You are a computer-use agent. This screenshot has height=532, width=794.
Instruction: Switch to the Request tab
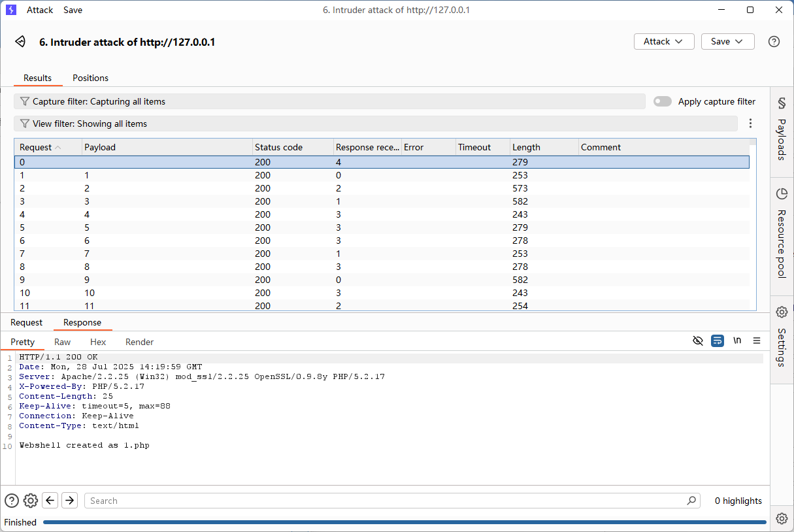click(26, 322)
